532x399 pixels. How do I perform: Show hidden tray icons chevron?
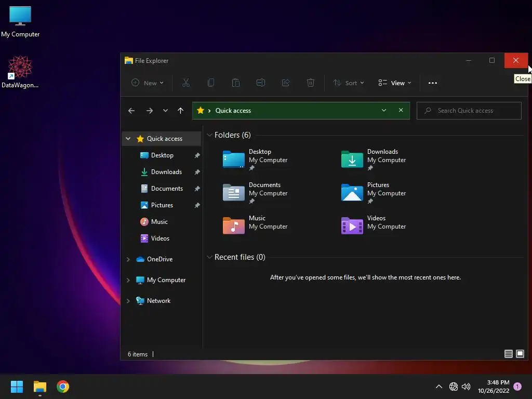[438, 387]
